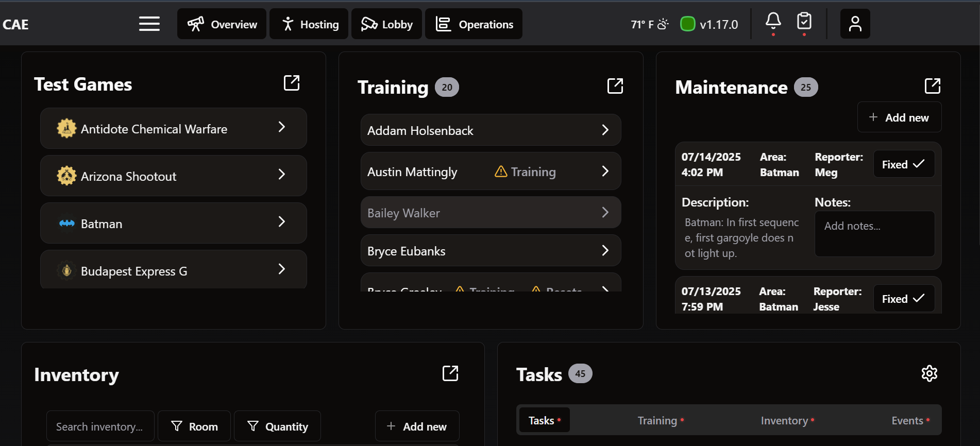The image size is (980, 446).
Task: Toggle Fixed status on Meg's report
Action: point(903,164)
